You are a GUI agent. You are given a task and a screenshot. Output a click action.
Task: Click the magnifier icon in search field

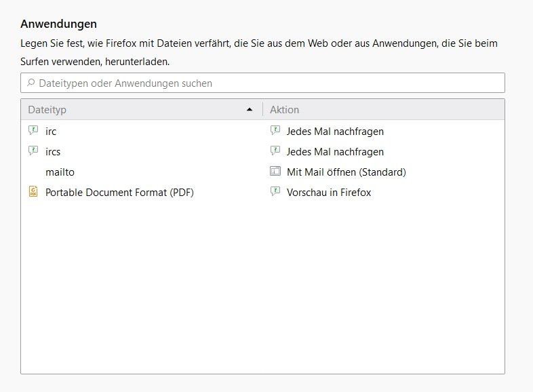coord(31,83)
